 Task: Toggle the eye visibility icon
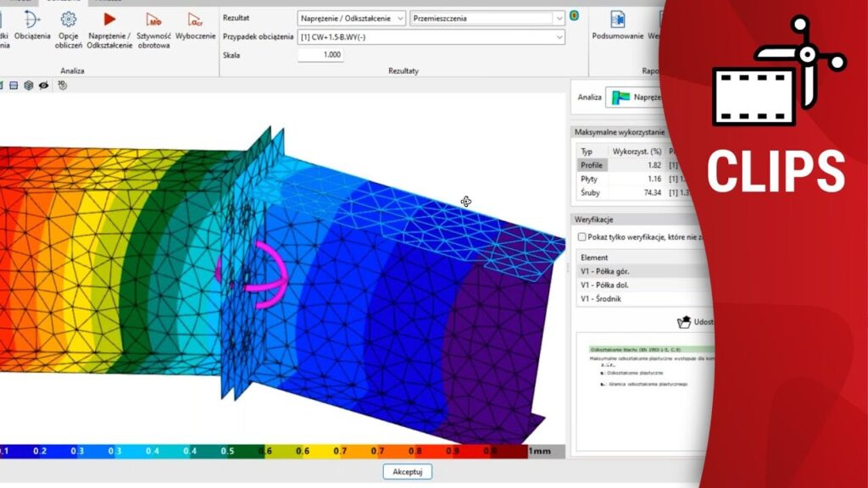pyautogui.click(x=42, y=86)
